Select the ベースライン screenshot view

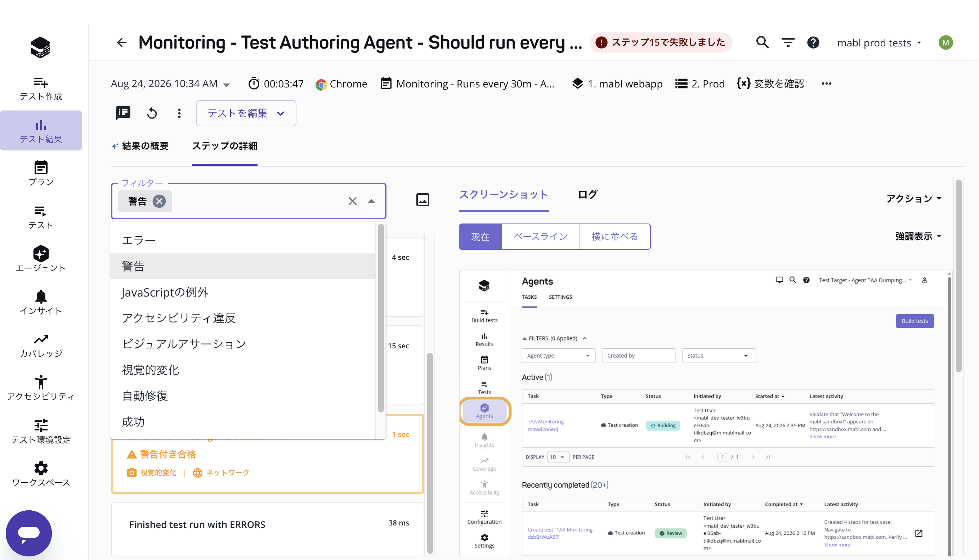(541, 236)
